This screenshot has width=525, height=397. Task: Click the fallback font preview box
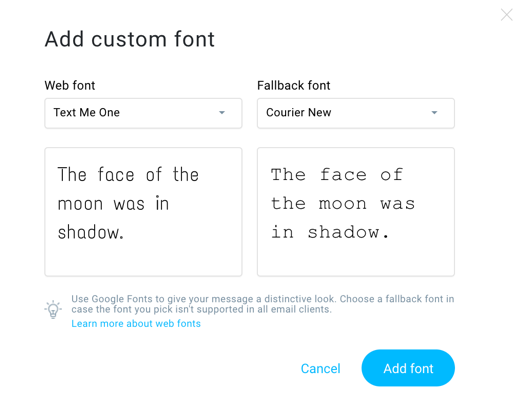[x=356, y=212]
